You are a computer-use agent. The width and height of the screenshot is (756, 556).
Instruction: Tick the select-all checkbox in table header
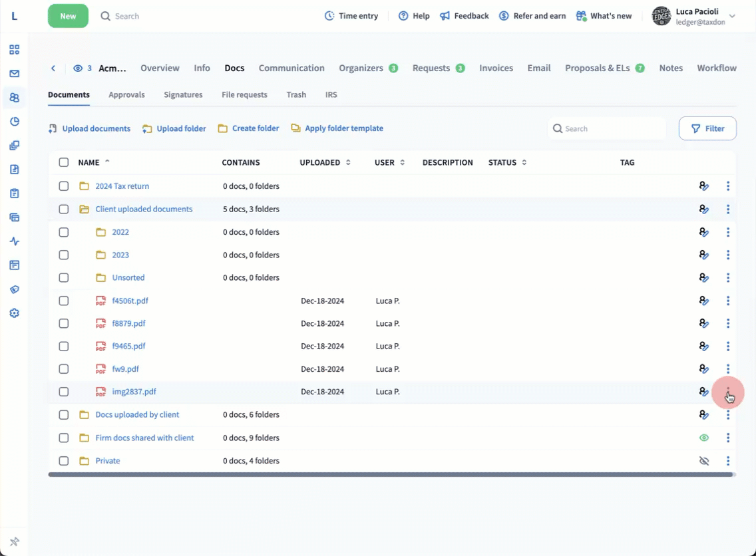coord(64,162)
